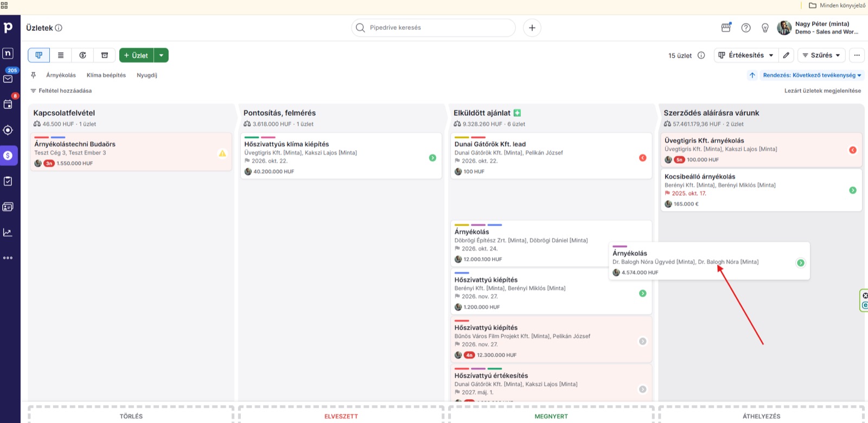Open user profile Nagy Péter menu
The image size is (868, 423).
pyautogui.click(x=818, y=28)
